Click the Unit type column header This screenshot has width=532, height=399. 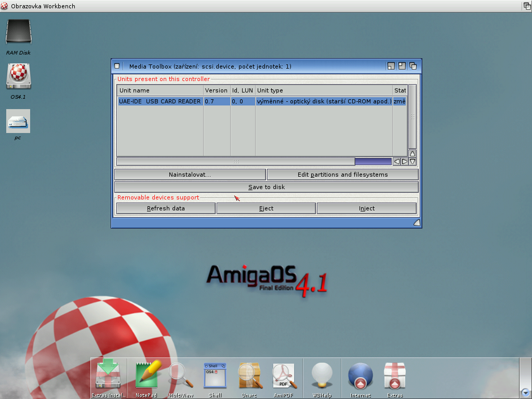(x=323, y=90)
